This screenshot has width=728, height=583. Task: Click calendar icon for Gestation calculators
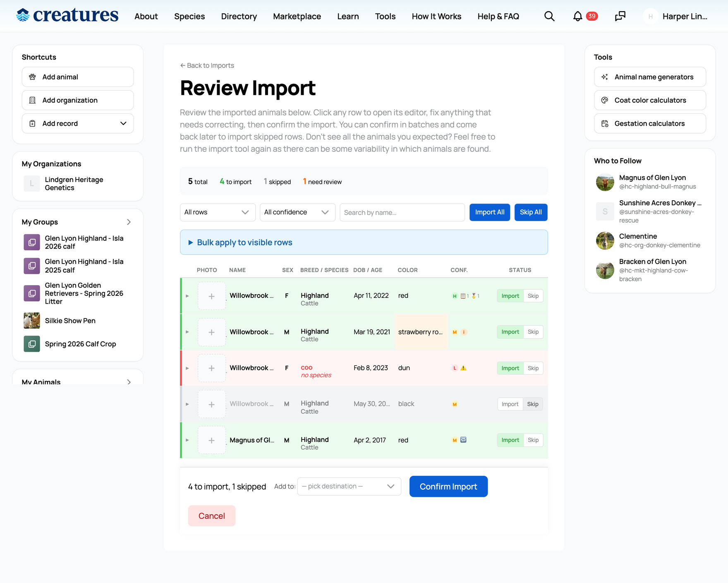click(x=604, y=123)
